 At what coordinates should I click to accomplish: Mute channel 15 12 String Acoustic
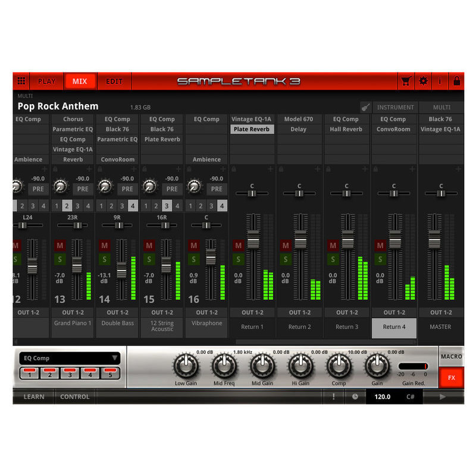click(149, 245)
